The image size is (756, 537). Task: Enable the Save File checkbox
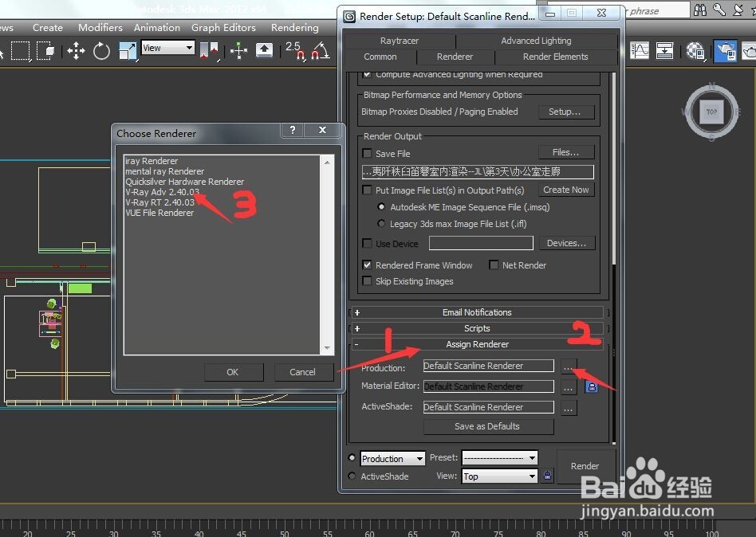pos(367,153)
